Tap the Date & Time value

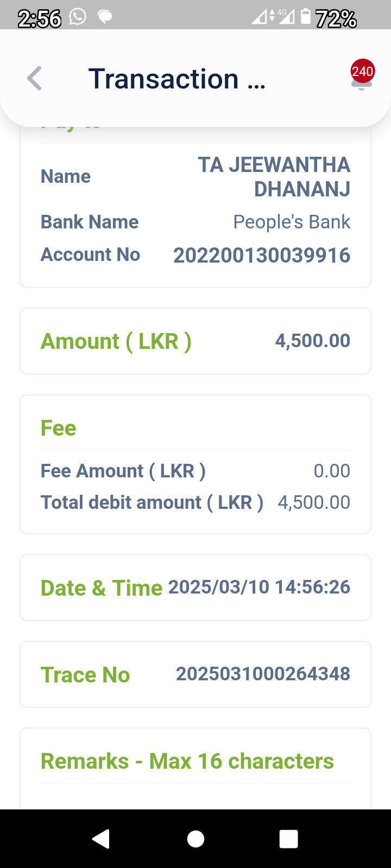point(259,587)
